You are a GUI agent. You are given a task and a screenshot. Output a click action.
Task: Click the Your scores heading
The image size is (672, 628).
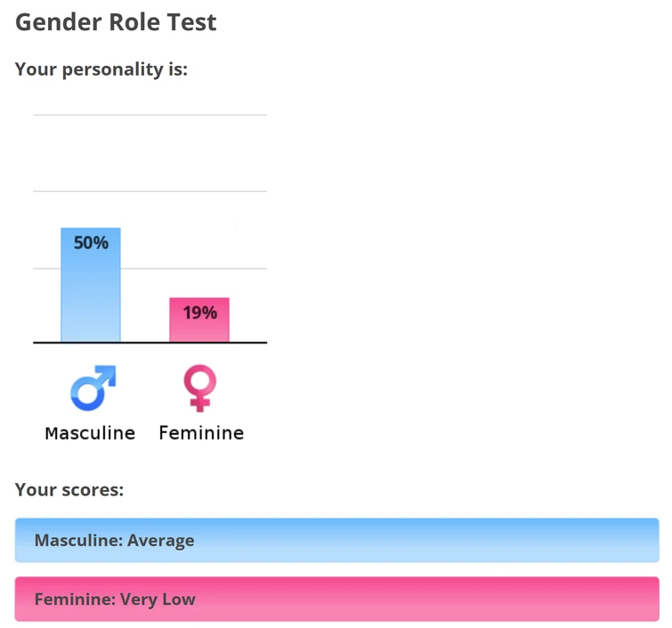tap(69, 489)
